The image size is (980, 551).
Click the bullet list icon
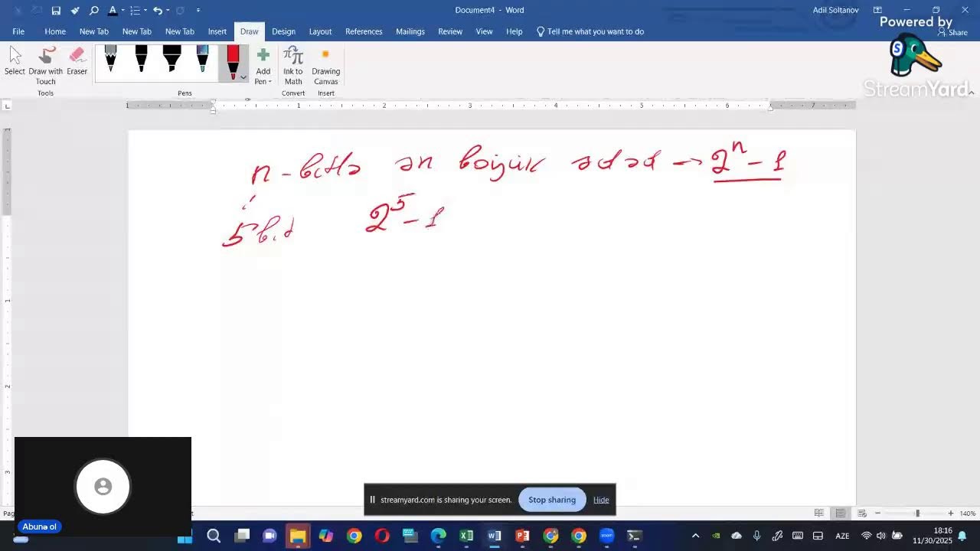(x=135, y=10)
